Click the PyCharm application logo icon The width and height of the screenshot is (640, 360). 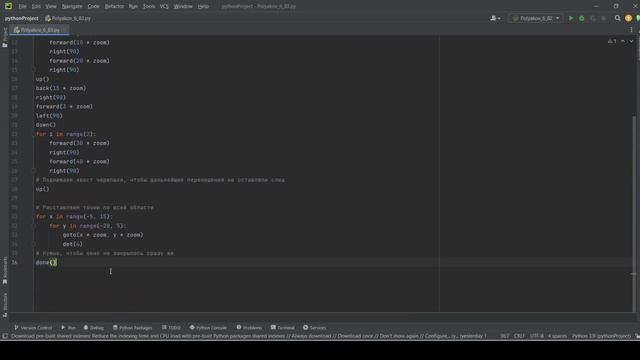pos(8,6)
